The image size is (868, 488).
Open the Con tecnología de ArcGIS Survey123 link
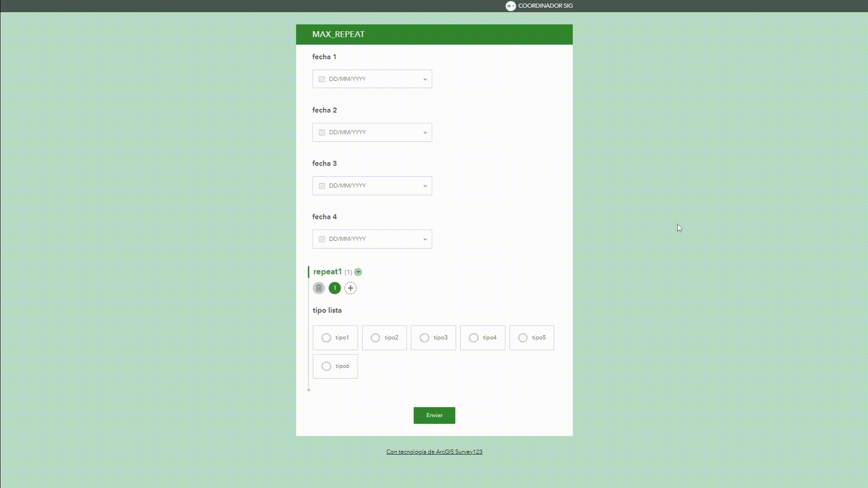click(x=434, y=452)
